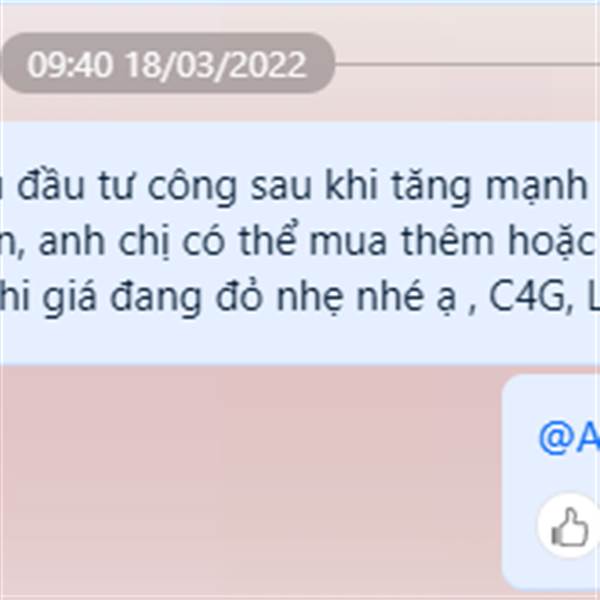Click the words tăng mạnh in message
The width and height of the screenshot is (600, 600).
(490, 187)
